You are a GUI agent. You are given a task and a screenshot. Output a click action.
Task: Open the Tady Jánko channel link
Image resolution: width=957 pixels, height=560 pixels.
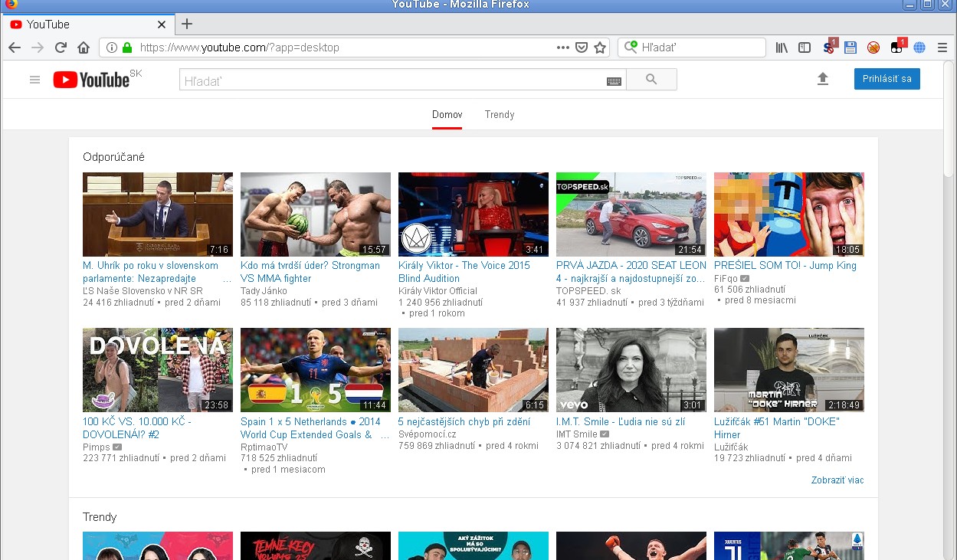(264, 291)
